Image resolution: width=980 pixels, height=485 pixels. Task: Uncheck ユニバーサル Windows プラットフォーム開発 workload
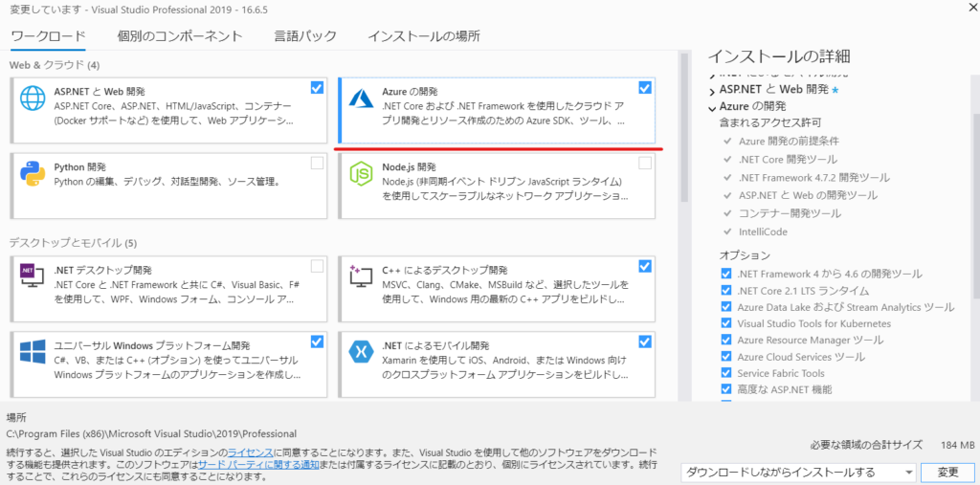(x=317, y=342)
